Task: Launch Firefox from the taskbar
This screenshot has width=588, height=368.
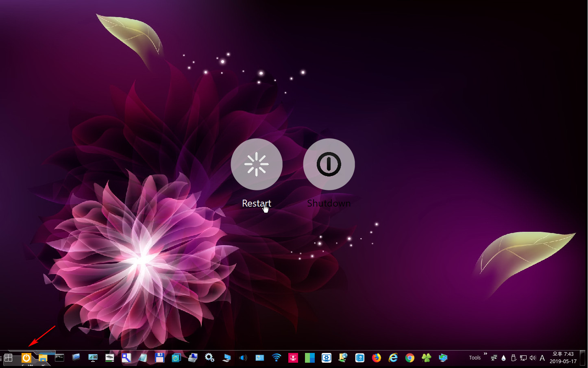Action: tap(377, 358)
